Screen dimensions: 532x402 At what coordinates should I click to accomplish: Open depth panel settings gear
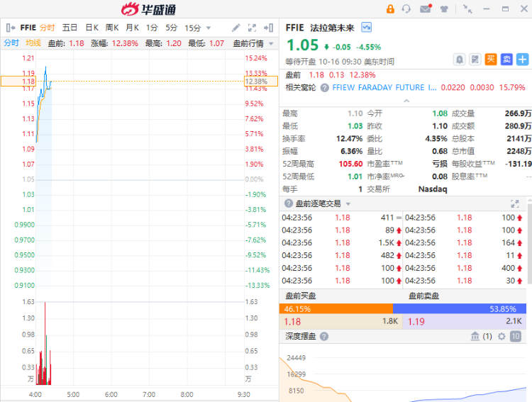tap(501, 337)
